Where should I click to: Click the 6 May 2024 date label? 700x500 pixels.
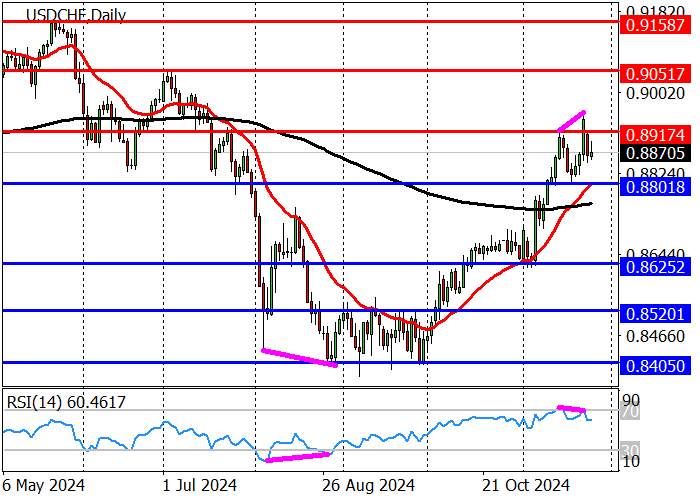click(43, 485)
